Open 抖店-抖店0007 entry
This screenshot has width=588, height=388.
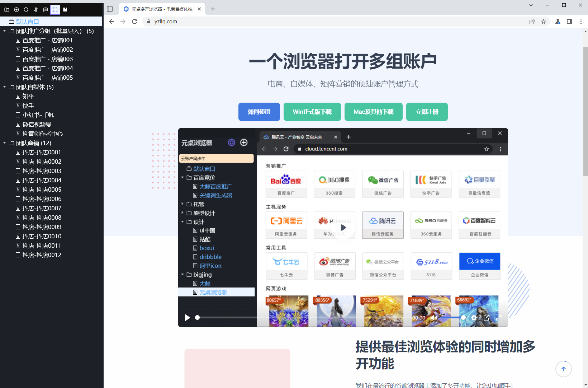pyautogui.click(x=42, y=208)
